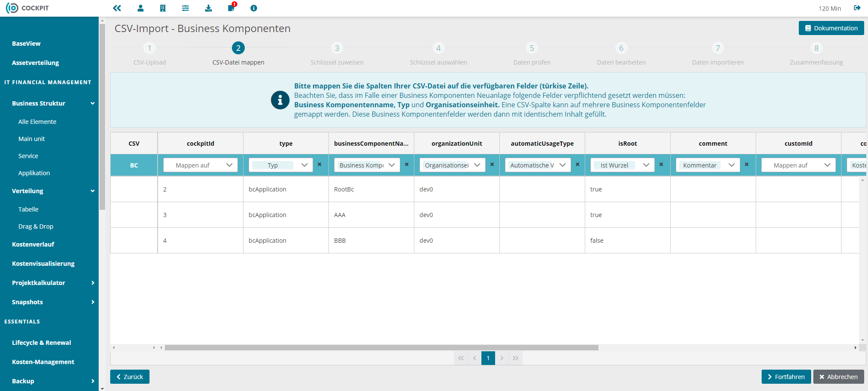This screenshot has height=391, width=868.
Task: Open Drag & Drop in sidebar
Action: [36, 226]
